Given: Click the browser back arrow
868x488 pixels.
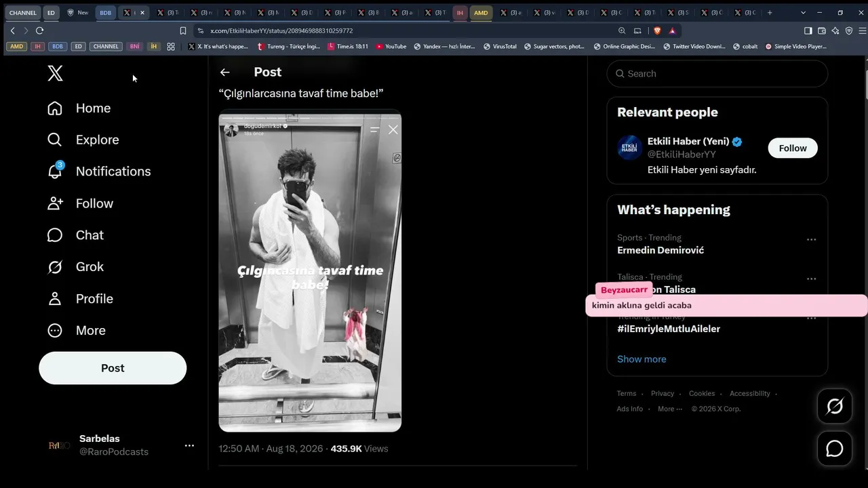Looking at the screenshot, I should 12,30.
